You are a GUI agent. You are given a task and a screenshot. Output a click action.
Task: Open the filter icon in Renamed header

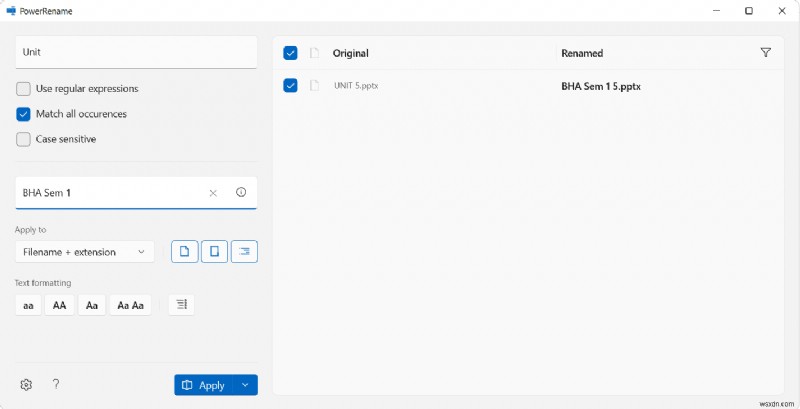click(x=765, y=53)
